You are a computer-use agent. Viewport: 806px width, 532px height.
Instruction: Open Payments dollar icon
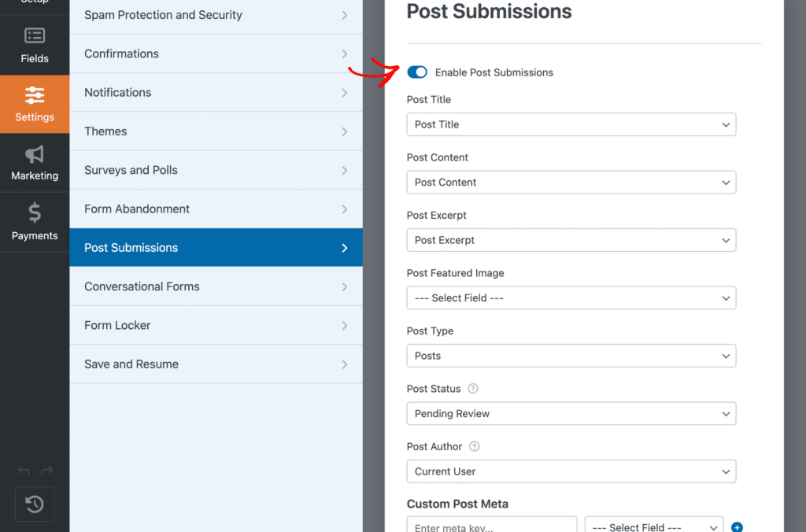click(35, 212)
